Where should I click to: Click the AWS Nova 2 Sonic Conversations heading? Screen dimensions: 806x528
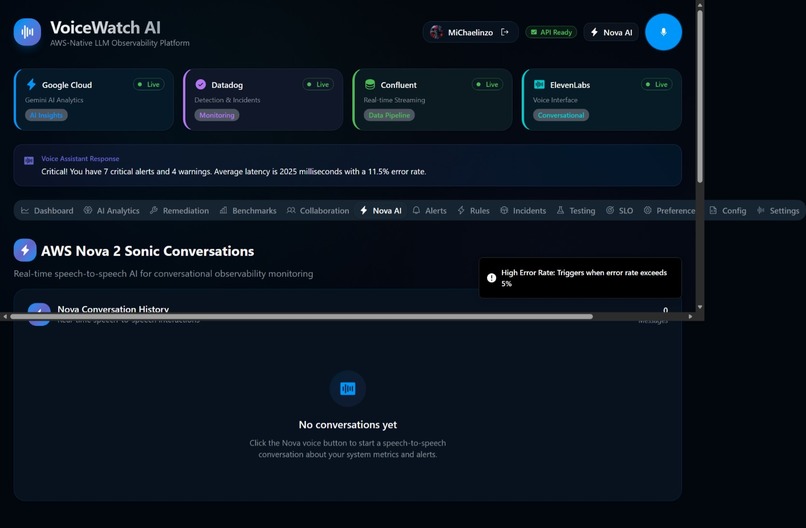pos(148,251)
